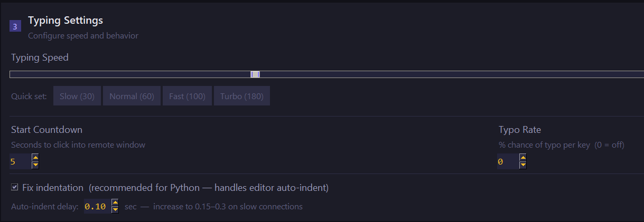Viewport: 644px width, 222px height.
Task: Set typing speed to Slow (30)
Action: [77, 96]
